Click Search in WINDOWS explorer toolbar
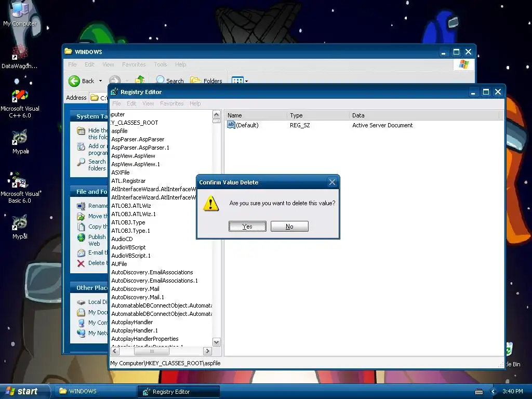 (169, 81)
